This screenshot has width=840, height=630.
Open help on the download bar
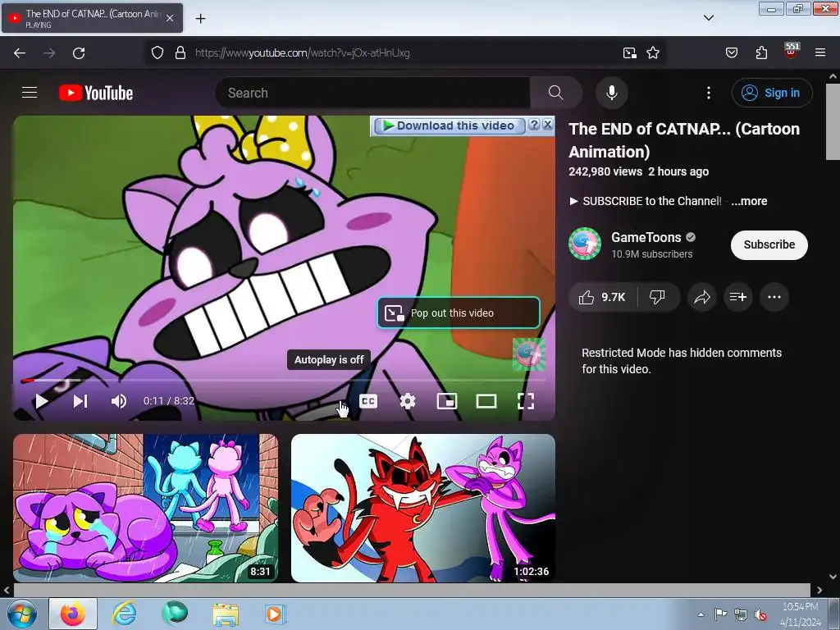[534, 125]
